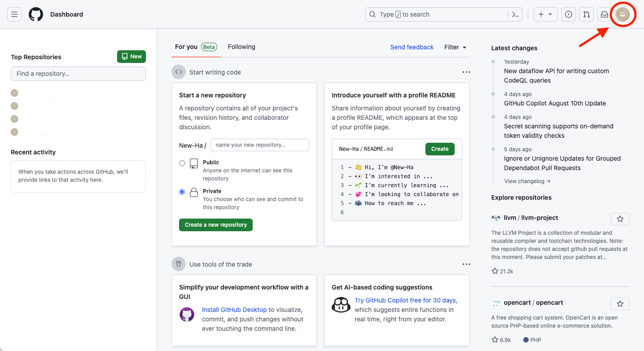Click the profile avatar in header
The image size is (644, 351).
[622, 14]
